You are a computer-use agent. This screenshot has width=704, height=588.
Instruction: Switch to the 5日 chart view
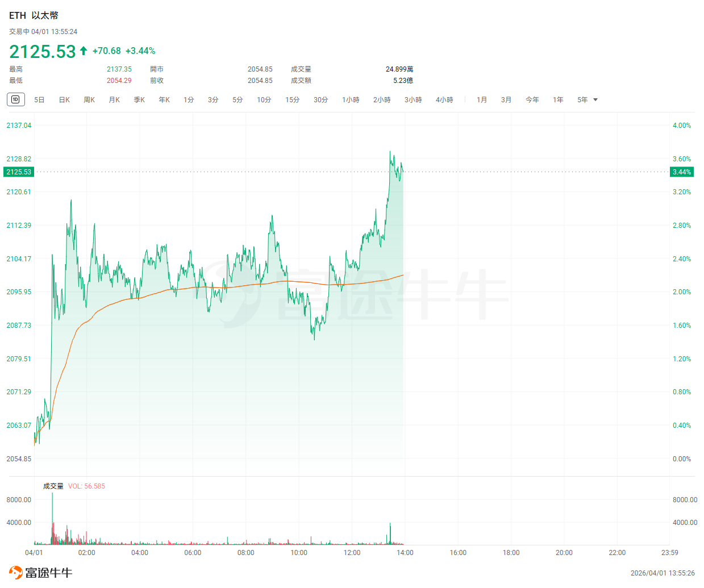39,100
